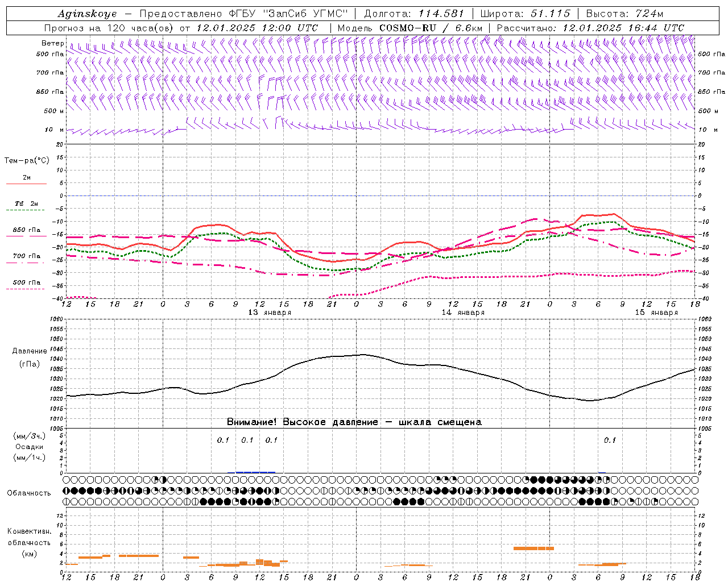The height and width of the screenshot is (582, 728).
Task: Select the text "Предоставлено ФГБУ ЗапСиб УГМС"
Action: point(243,14)
